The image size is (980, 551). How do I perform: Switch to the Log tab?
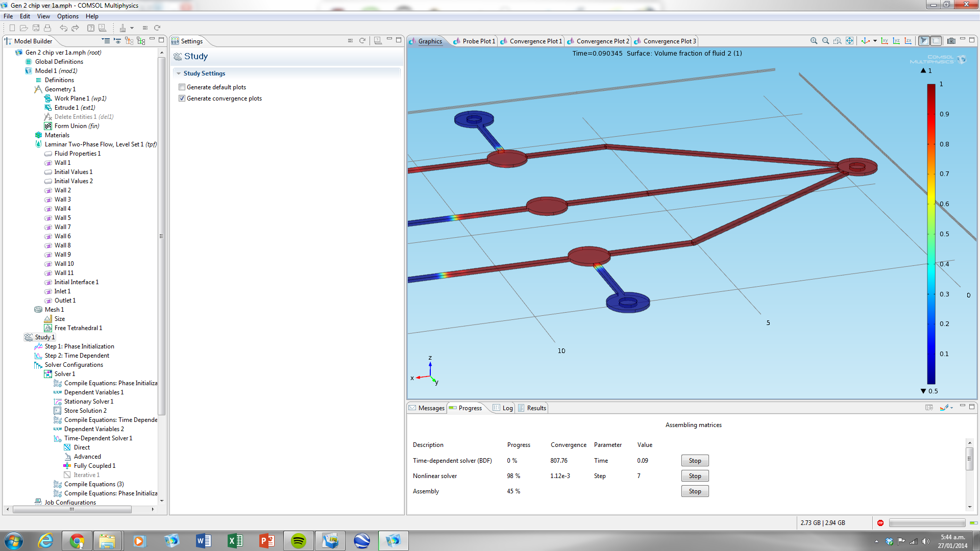[x=503, y=408]
